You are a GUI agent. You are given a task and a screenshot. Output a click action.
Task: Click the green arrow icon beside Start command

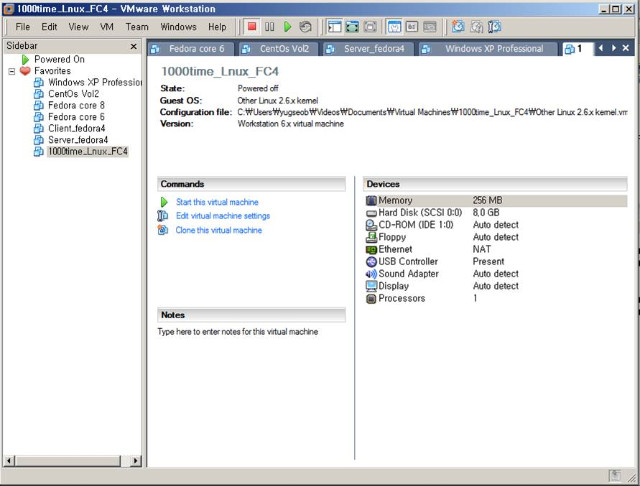point(164,202)
